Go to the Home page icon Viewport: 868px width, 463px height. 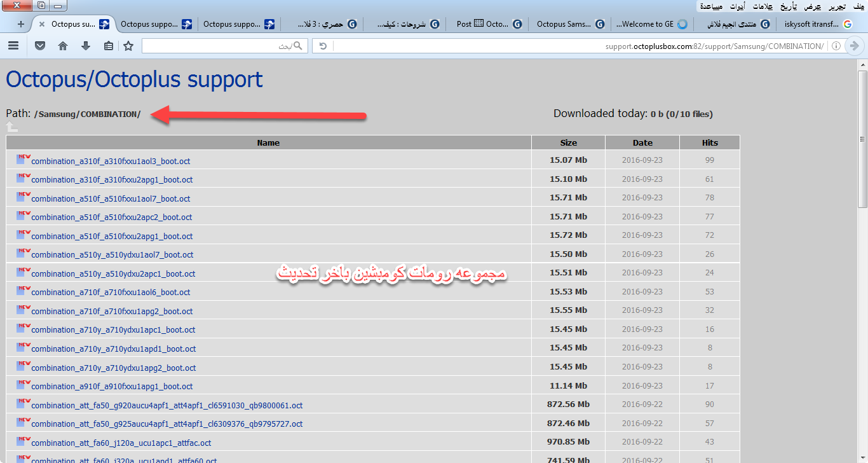(x=62, y=46)
